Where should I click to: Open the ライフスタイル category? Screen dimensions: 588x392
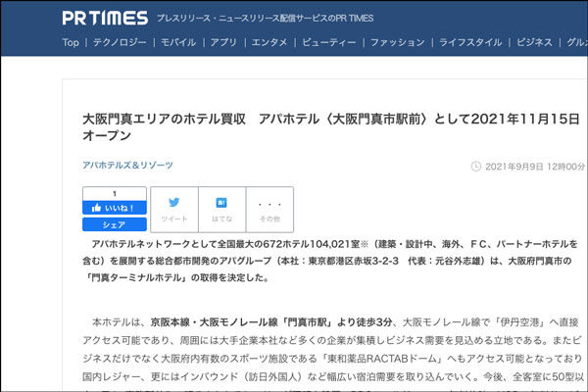point(470,42)
